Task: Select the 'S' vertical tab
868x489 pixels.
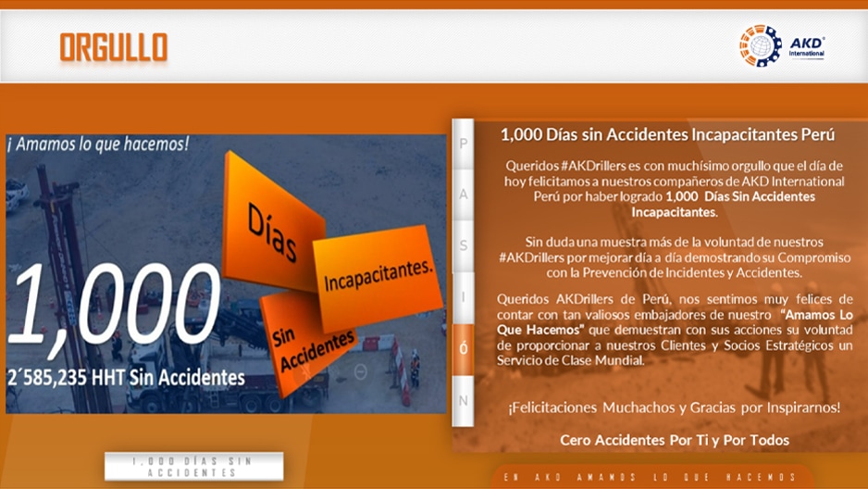Action: [x=464, y=245]
